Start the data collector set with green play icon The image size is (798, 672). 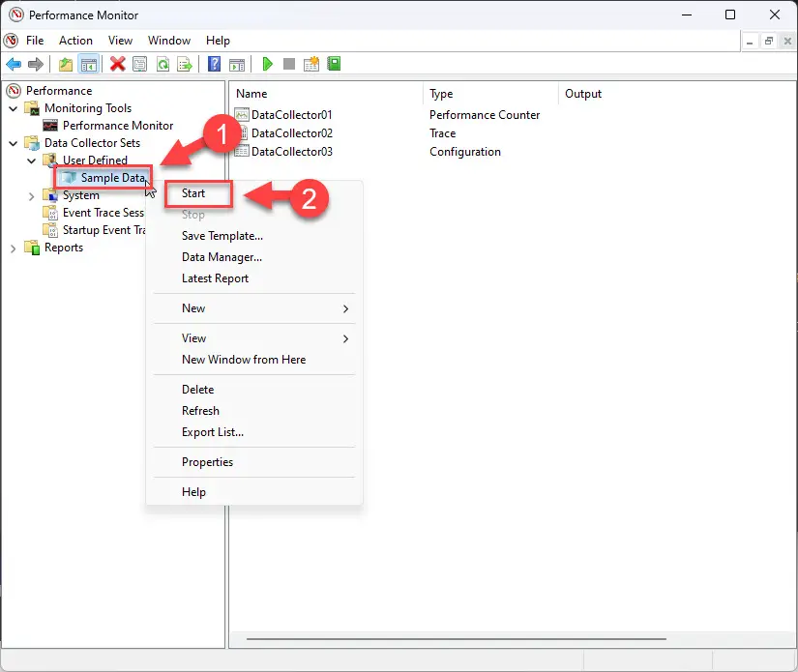coord(268,64)
